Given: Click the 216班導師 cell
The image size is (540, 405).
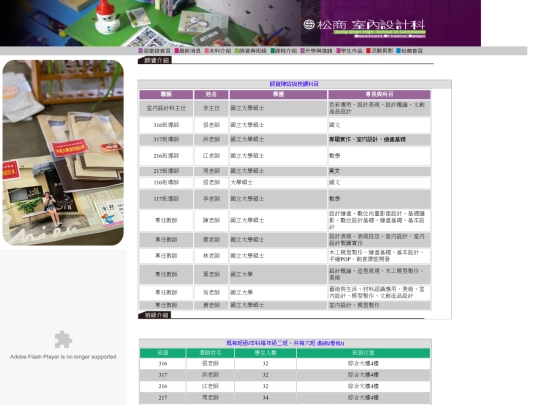Looking at the screenshot, I should tap(166, 156).
